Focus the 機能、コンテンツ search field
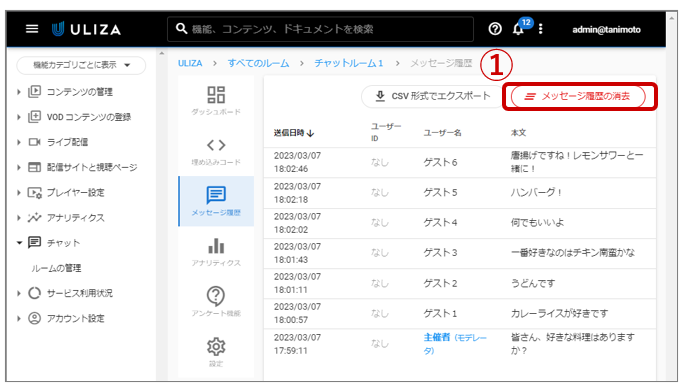This screenshot has width=684, height=392. click(x=320, y=29)
